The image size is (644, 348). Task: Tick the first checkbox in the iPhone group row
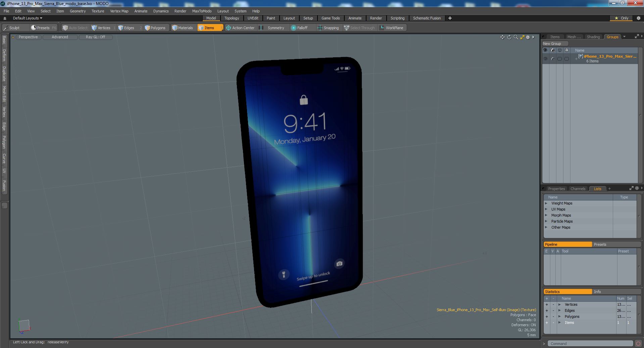click(559, 59)
